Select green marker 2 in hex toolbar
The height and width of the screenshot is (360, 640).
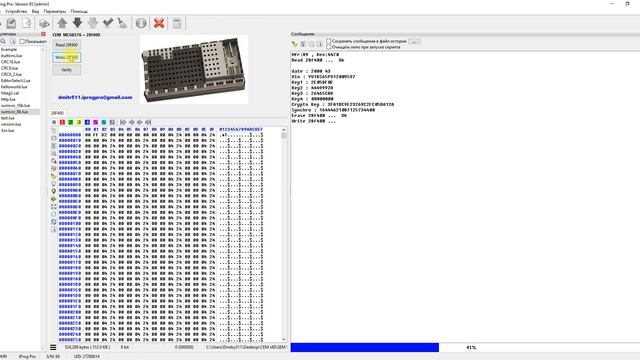pos(70,122)
